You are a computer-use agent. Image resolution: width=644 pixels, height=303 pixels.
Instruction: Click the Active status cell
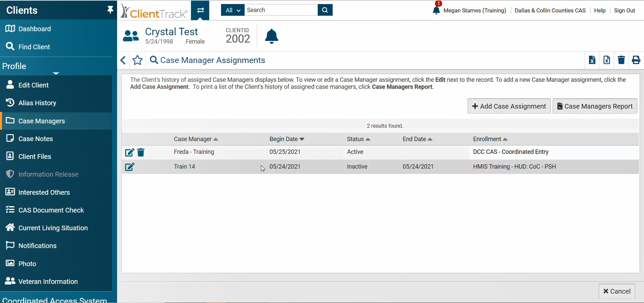pyautogui.click(x=355, y=152)
